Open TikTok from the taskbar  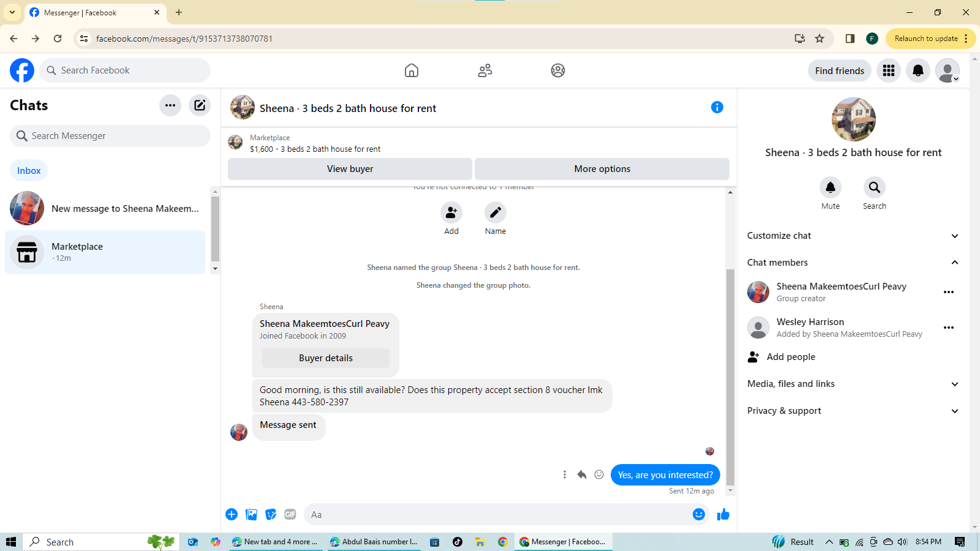pos(458,542)
